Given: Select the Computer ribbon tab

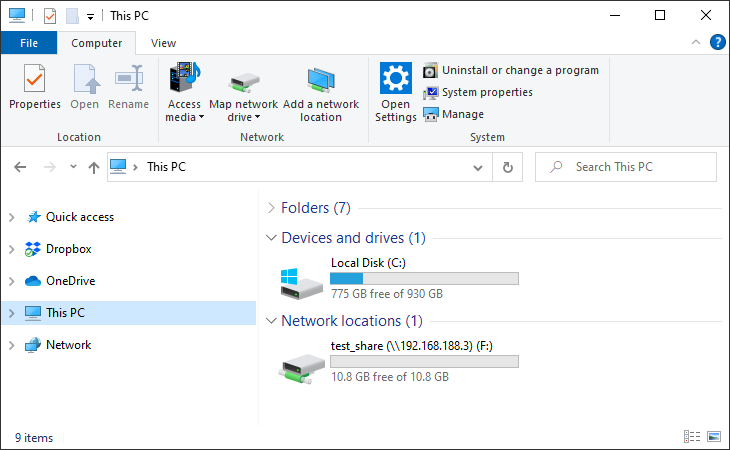Looking at the screenshot, I should pyautogui.click(x=96, y=43).
